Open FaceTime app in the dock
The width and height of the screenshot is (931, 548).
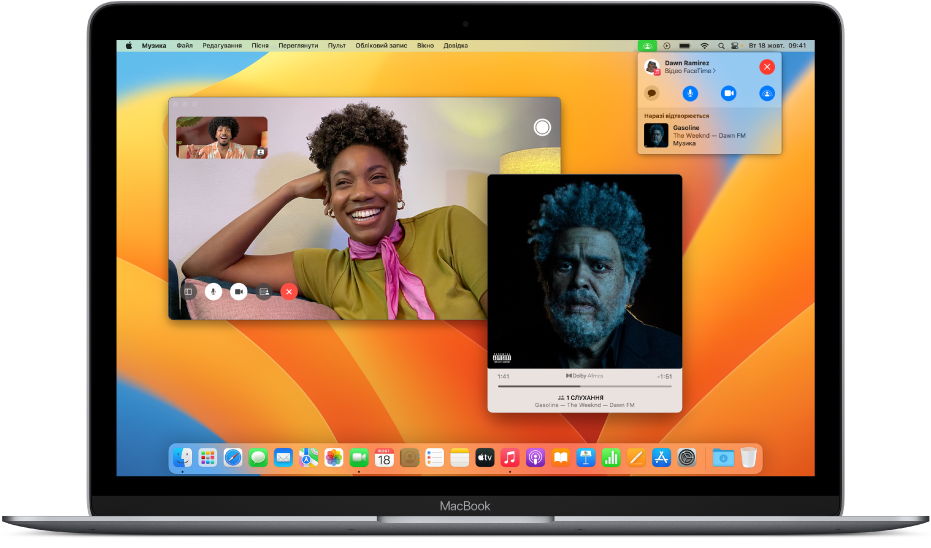pos(359,458)
